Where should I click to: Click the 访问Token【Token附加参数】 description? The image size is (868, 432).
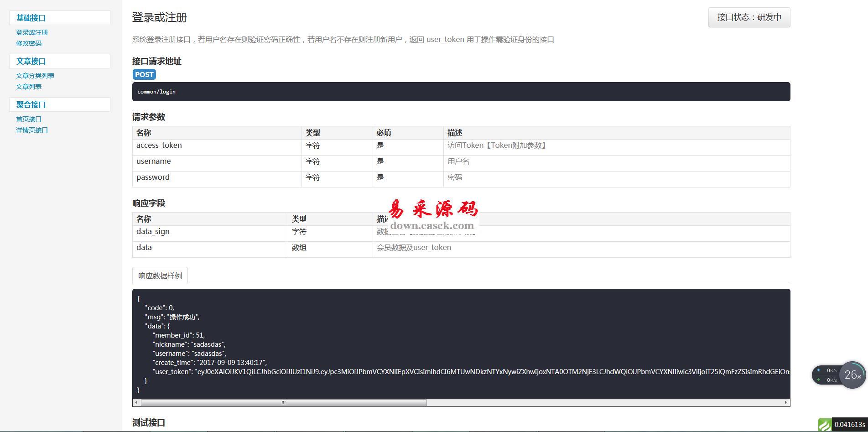point(498,146)
